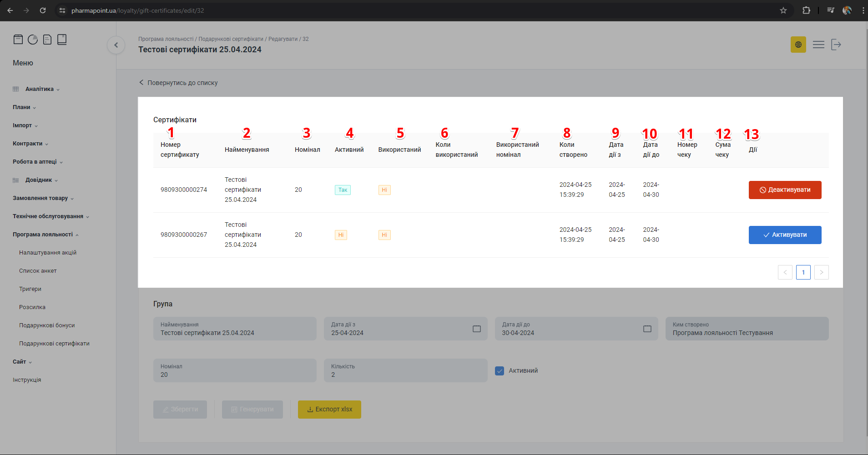Uncheck the Активний checkbox
The height and width of the screenshot is (455, 868).
click(x=500, y=371)
